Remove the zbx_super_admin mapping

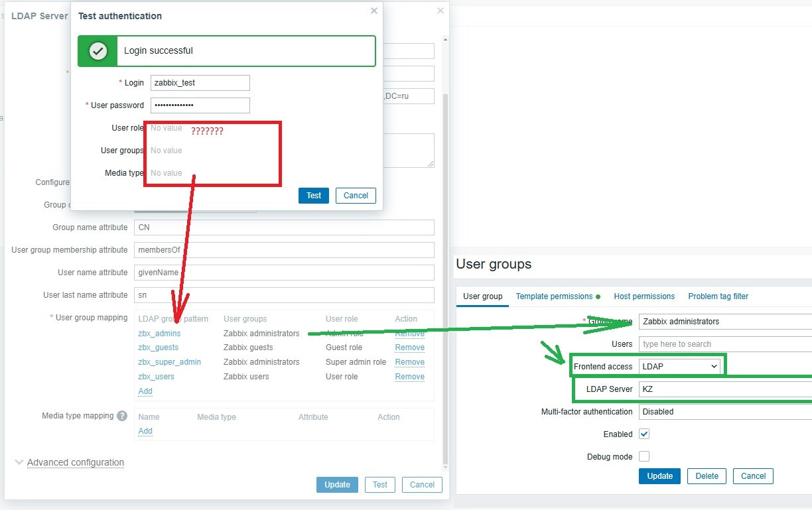pos(409,362)
